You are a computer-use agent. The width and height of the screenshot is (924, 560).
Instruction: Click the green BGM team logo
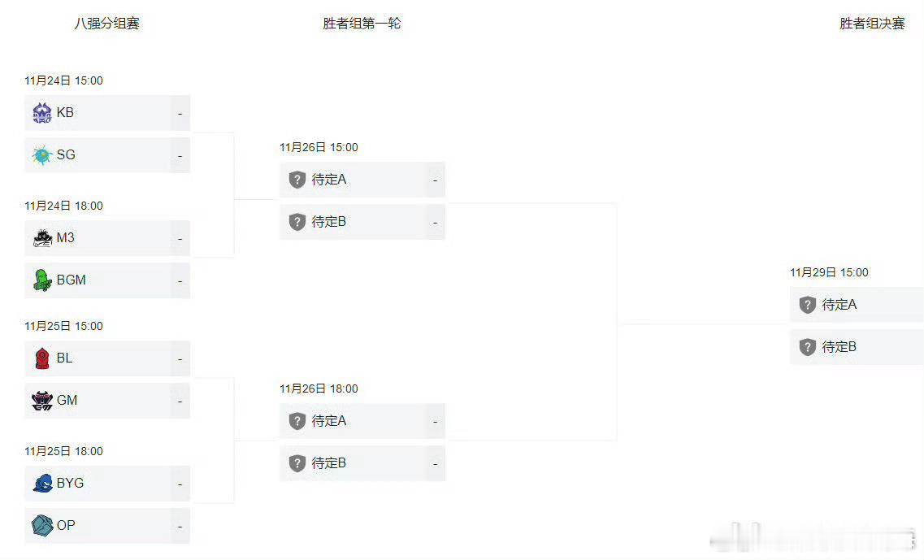[41, 280]
